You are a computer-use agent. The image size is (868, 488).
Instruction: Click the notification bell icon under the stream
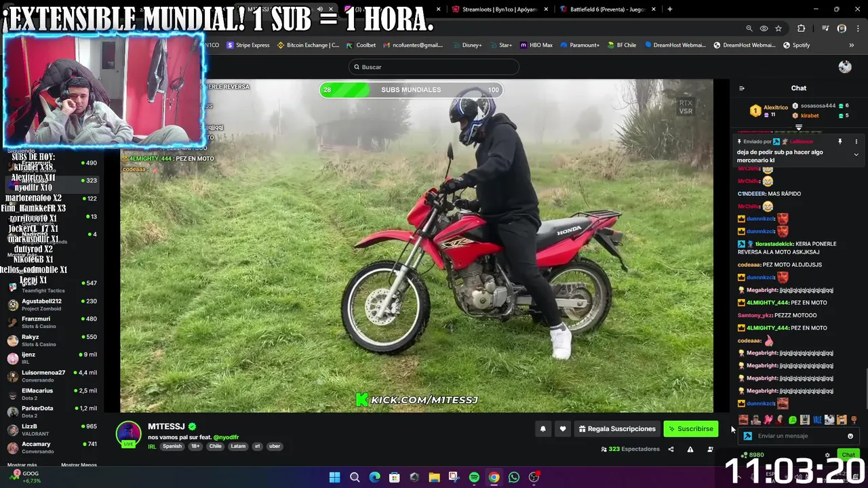point(542,428)
